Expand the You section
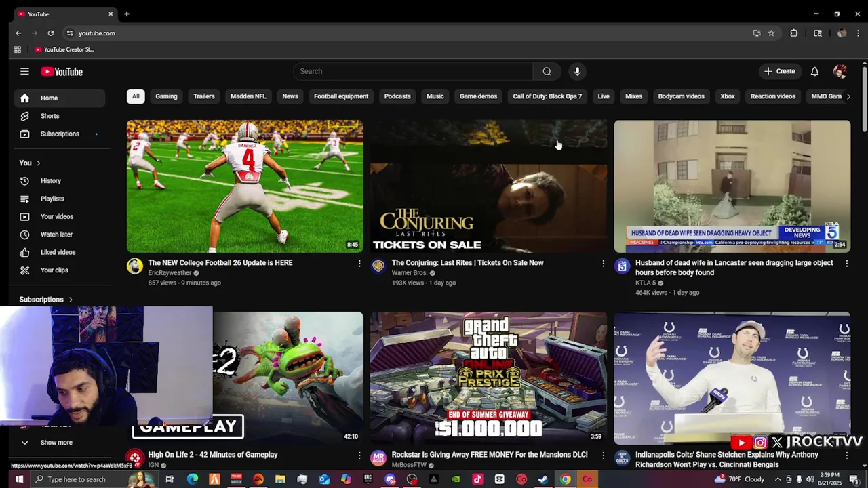 click(30, 163)
